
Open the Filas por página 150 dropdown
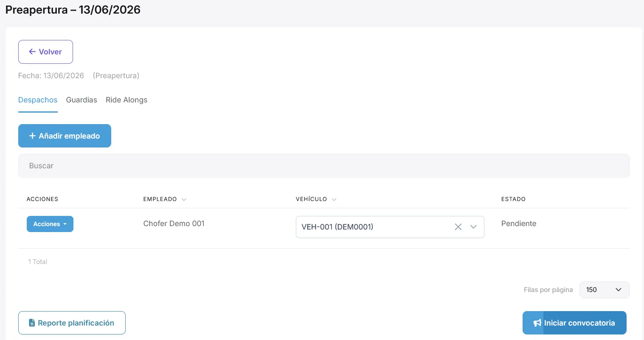click(604, 290)
